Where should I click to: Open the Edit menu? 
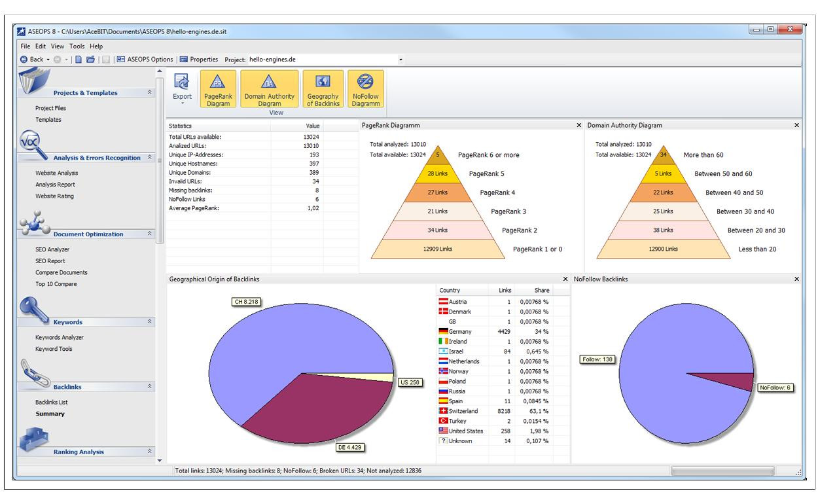41,46
